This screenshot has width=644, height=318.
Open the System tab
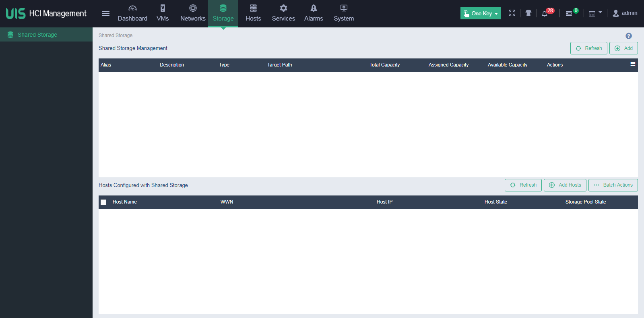pyautogui.click(x=344, y=13)
